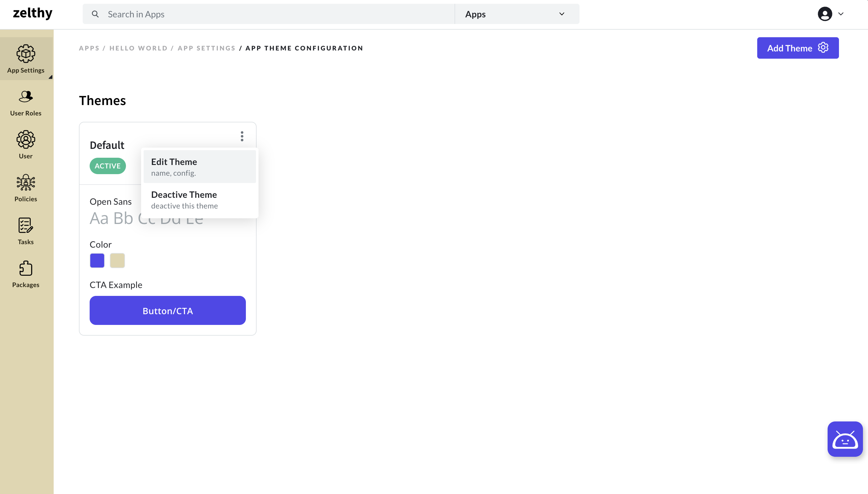Screen dimensions: 868x494
Task: Click the chatbot assistant icon
Action: tap(845, 439)
